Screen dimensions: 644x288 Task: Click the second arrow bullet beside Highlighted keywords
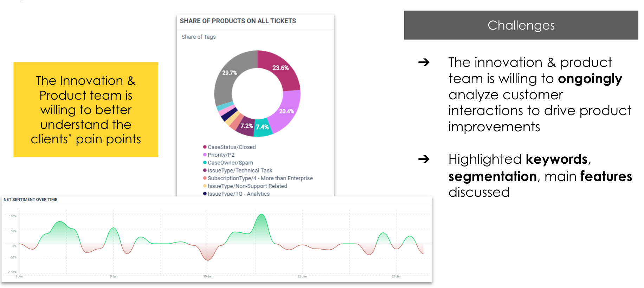(x=424, y=159)
